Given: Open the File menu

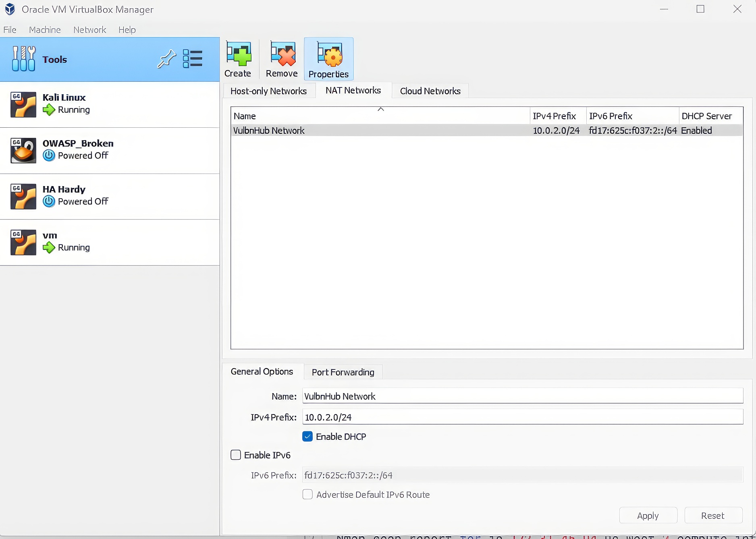Looking at the screenshot, I should (x=10, y=30).
